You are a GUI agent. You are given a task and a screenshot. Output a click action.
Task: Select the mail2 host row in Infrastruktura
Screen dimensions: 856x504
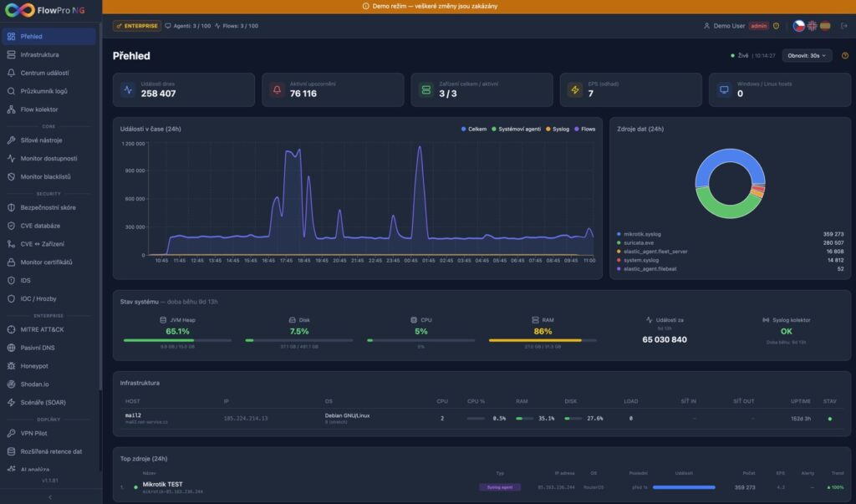click(x=481, y=418)
